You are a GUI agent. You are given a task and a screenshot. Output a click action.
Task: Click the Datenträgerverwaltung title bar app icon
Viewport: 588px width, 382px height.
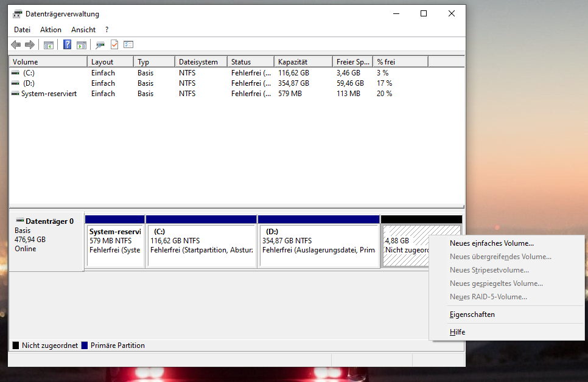tap(17, 14)
